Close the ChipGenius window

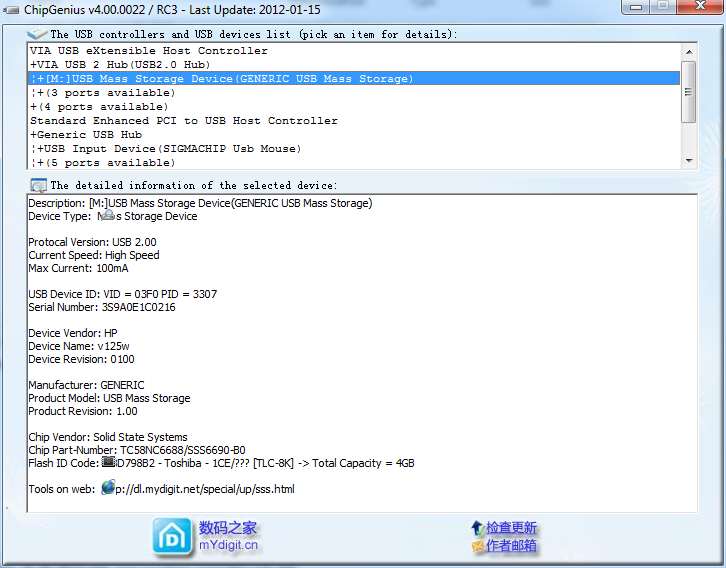pyautogui.click(x=700, y=6)
